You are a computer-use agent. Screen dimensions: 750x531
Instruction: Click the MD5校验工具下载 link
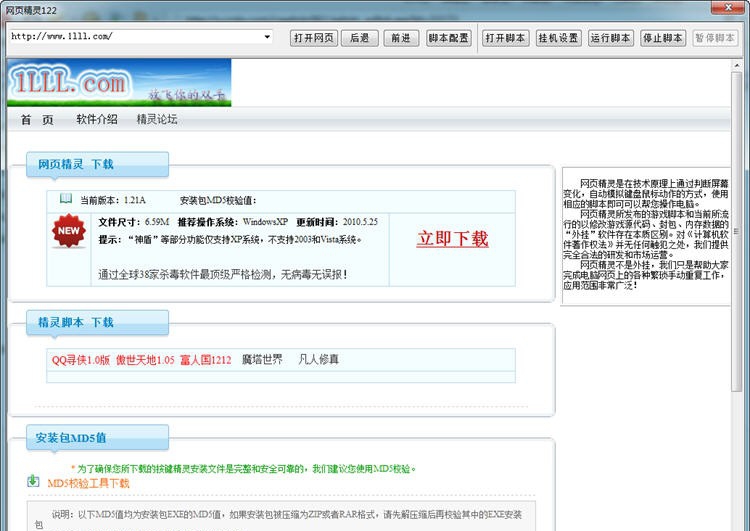tap(88, 483)
